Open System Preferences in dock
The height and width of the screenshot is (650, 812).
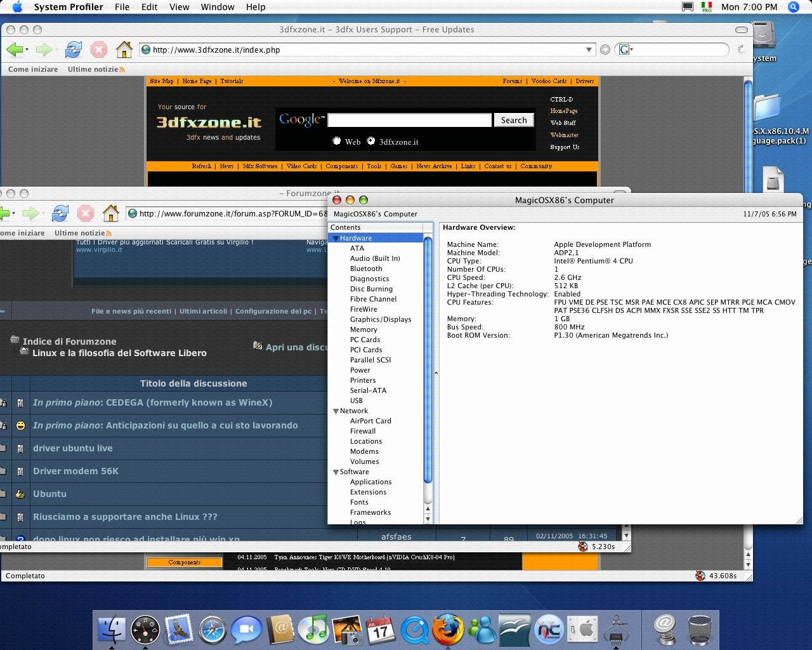click(582, 630)
